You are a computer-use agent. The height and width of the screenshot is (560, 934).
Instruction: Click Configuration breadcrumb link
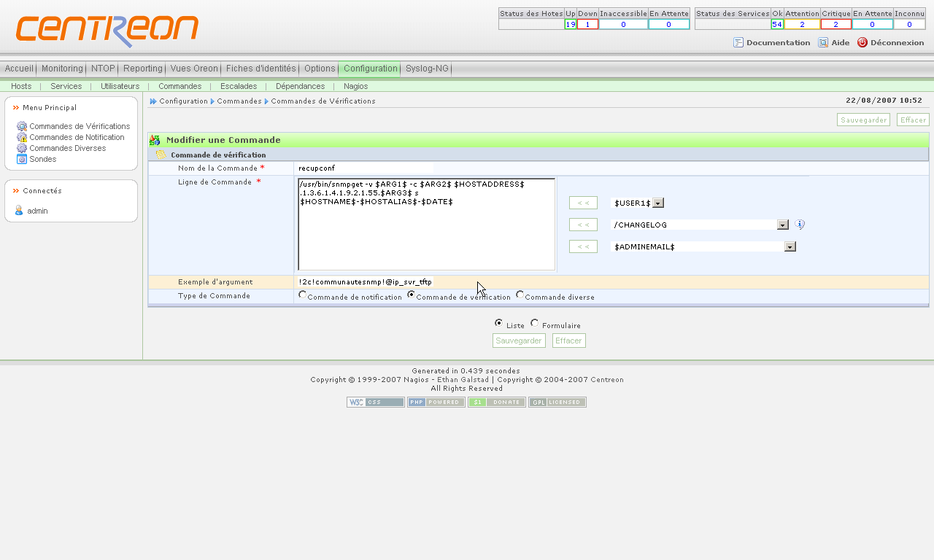[183, 101]
